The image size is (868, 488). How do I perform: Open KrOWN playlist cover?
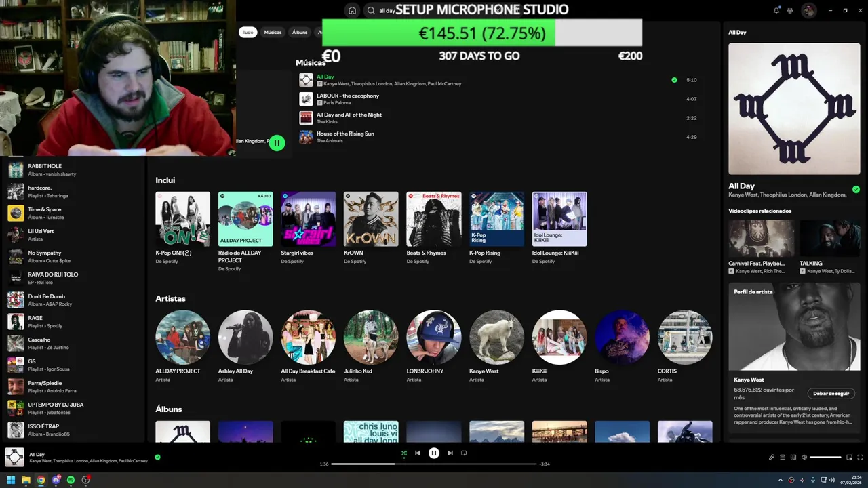[371, 219]
